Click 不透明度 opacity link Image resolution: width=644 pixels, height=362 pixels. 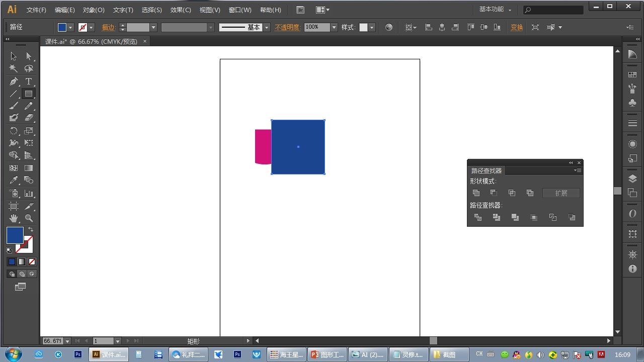[287, 27]
